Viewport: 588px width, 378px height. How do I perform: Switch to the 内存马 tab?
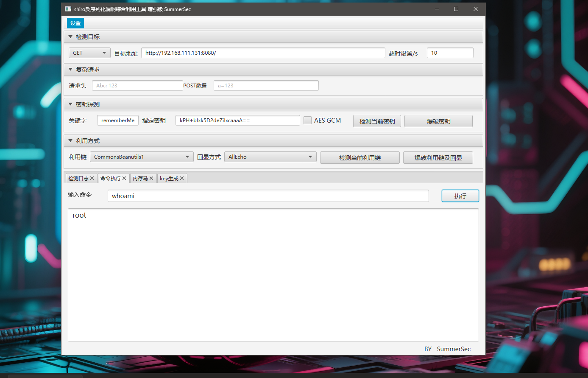point(140,179)
